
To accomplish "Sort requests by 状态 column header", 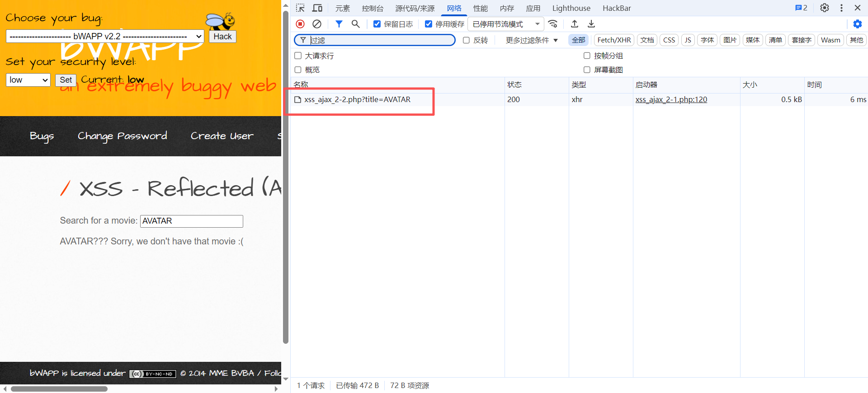I will pos(536,84).
